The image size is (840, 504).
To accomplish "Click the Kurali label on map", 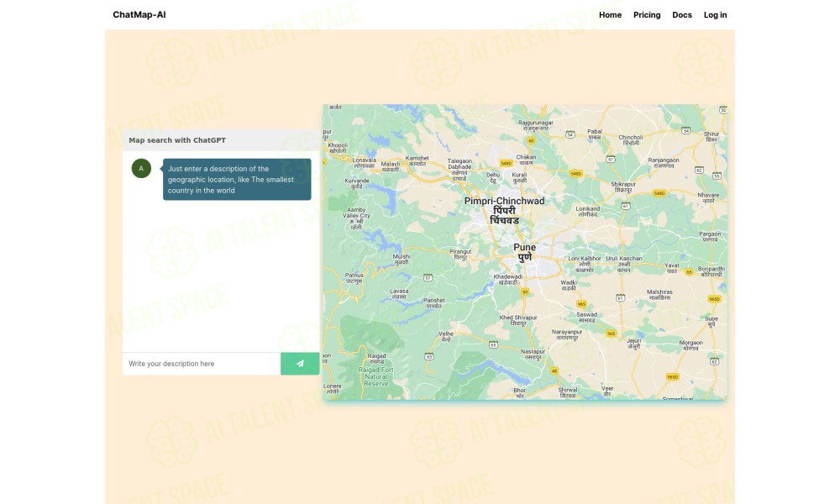I will [x=520, y=177].
